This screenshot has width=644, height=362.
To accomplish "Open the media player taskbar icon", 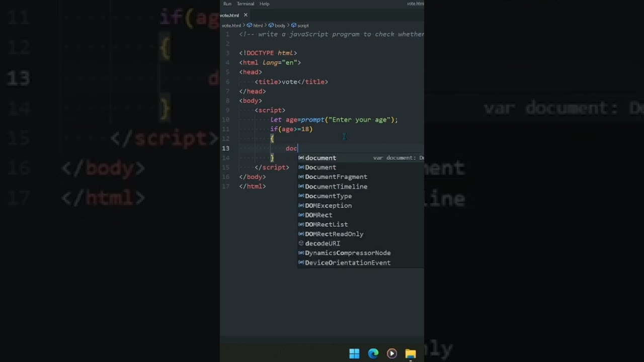I will click(x=391, y=353).
